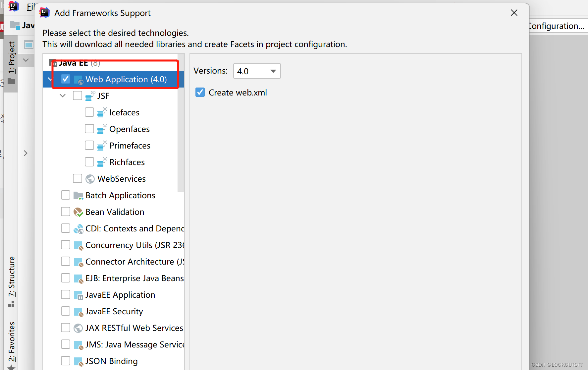Open the File menu in IntelliJ main window
This screenshot has width=588, height=370.
pos(30,7)
